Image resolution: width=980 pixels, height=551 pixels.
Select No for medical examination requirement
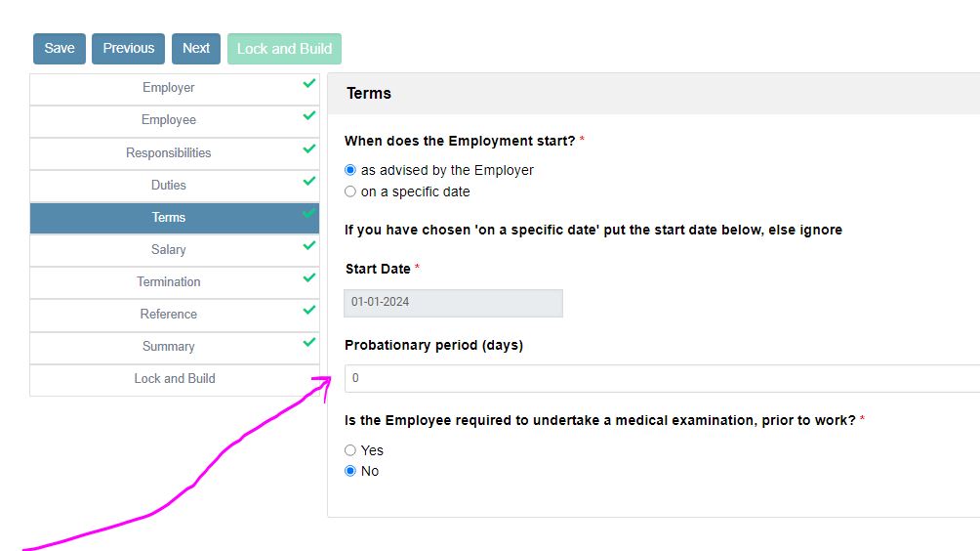350,471
